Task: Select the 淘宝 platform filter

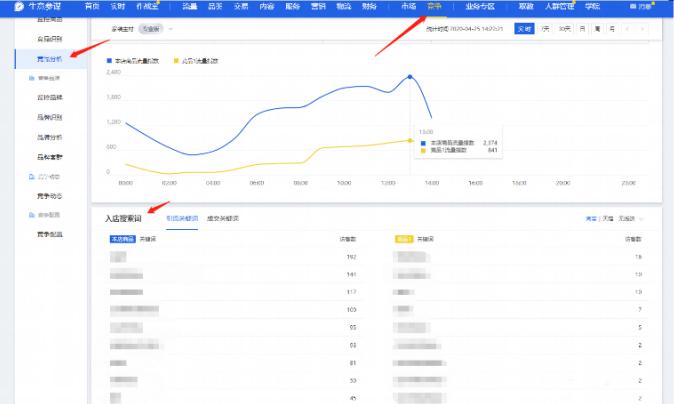Action: (591, 219)
